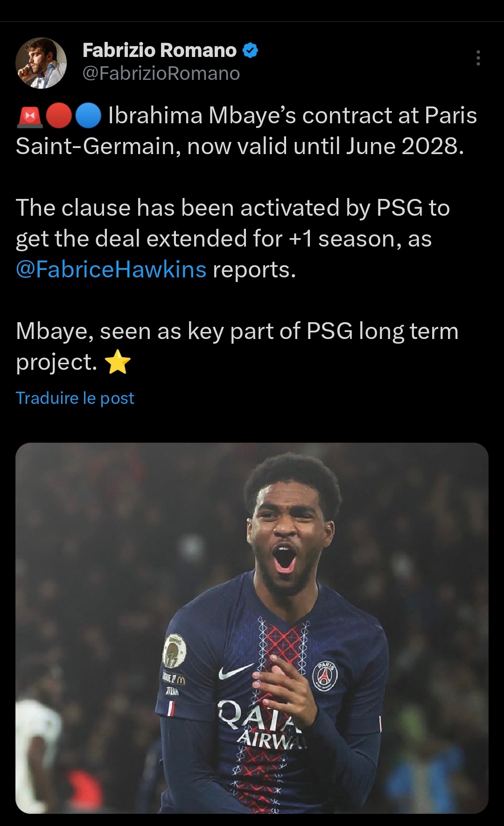Click the Ligue 1 sleeve badge
The height and width of the screenshot is (826, 504).
point(174,651)
